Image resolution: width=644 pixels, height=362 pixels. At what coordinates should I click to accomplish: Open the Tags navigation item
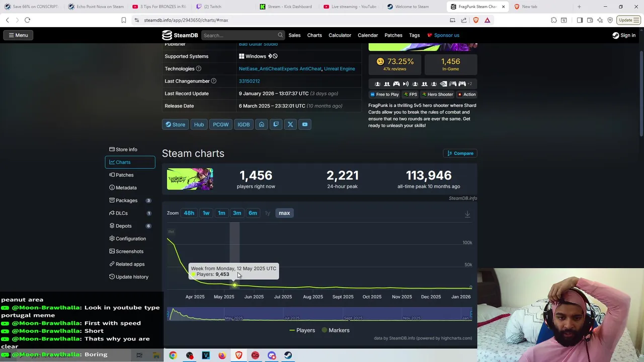(415, 35)
